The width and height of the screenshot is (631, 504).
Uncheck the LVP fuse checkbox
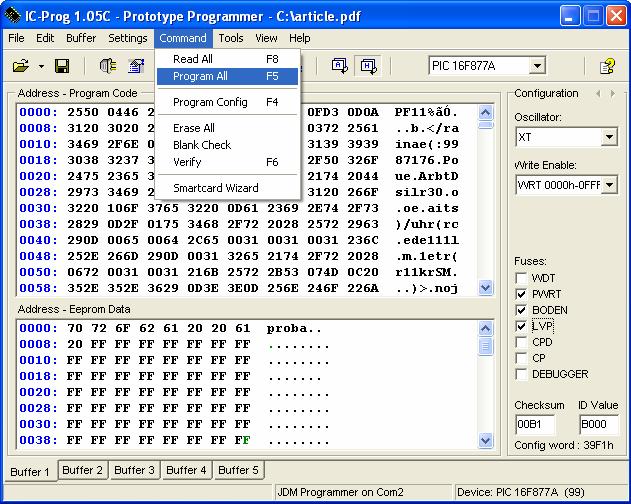click(521, 326)
